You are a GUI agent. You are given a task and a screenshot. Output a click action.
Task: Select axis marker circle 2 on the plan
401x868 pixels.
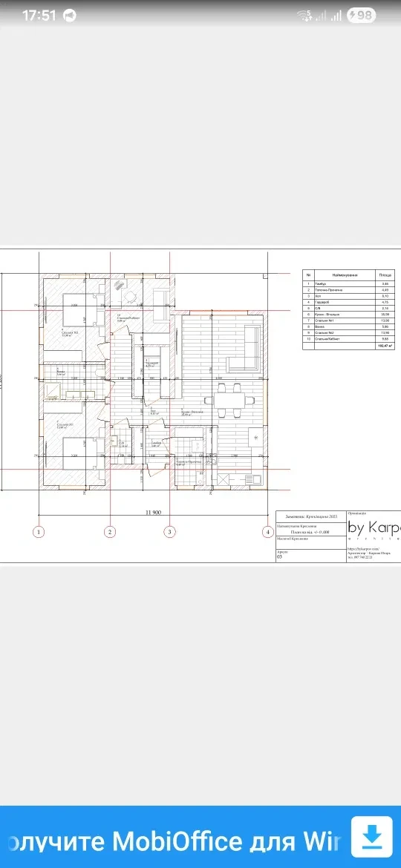[x=110, y=532]
